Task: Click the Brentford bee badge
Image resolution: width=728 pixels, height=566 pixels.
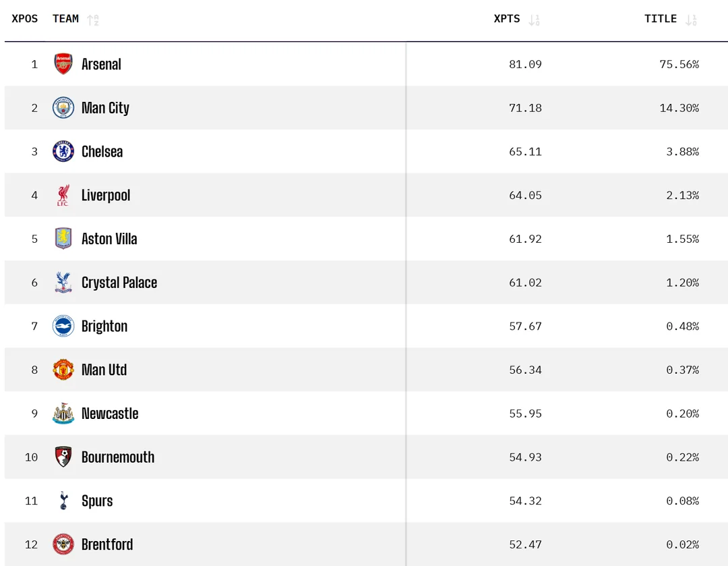Action: (63, 544)
